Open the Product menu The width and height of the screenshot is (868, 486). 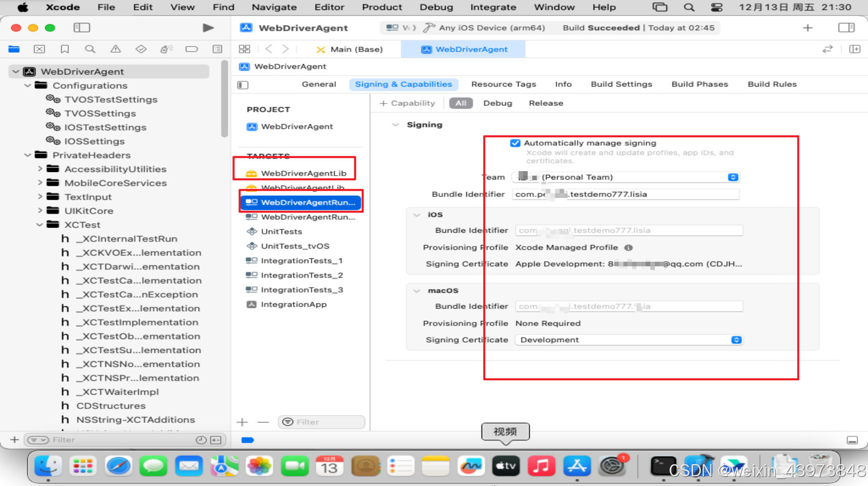(382, 7)
